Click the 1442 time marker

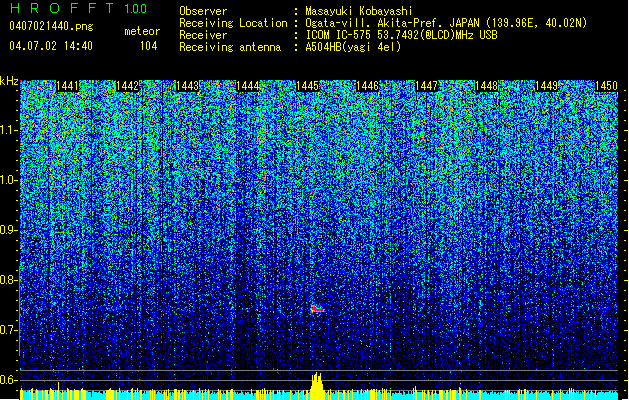pyautogui.click(x=127, y=86)
